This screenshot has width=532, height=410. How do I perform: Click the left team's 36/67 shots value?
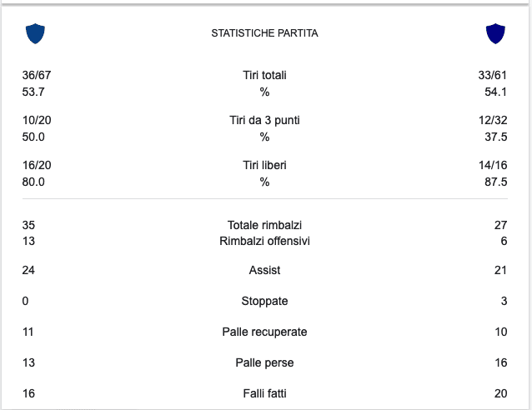(37, 75)
